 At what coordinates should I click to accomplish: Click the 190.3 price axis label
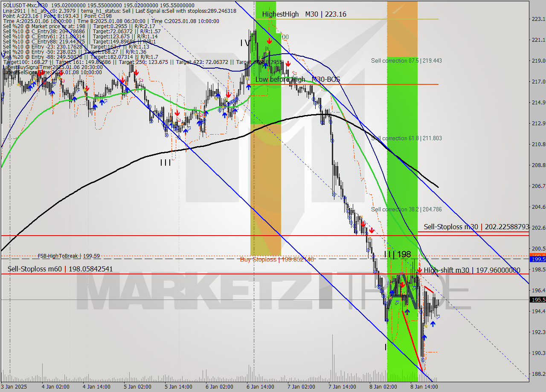tap(538, 353)
